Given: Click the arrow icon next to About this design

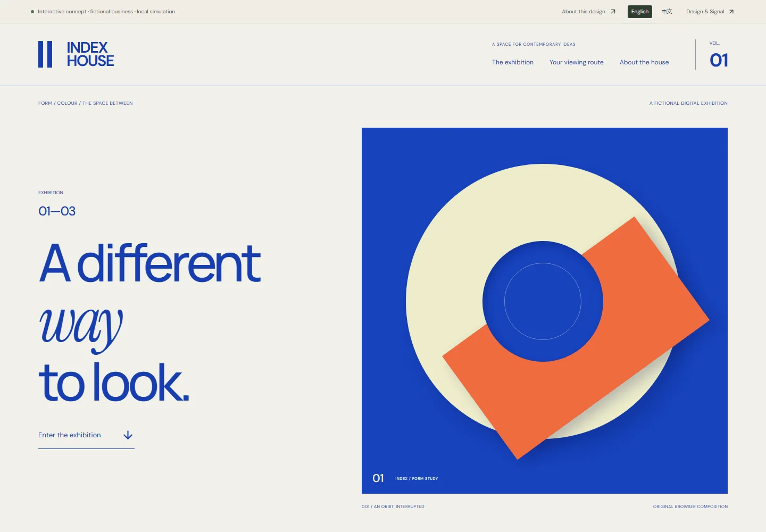Looking at the screenshot, I should 613,12.
